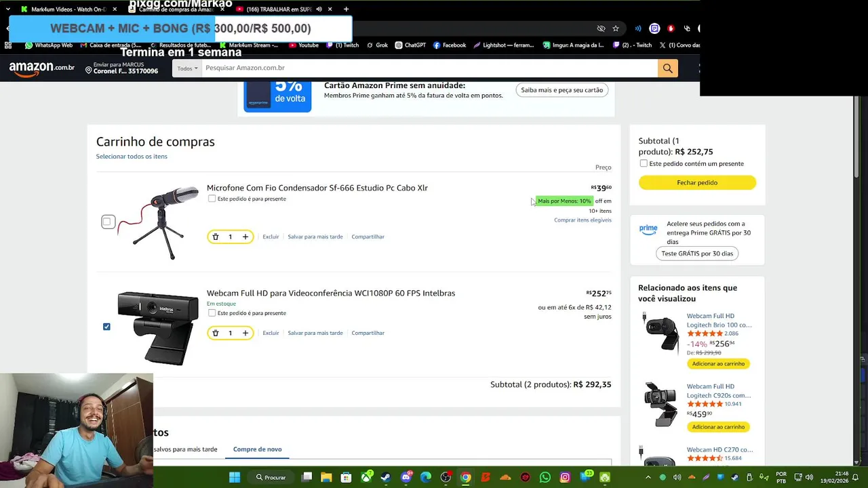
Task: Click the 'Pesquisar Amazon.com.br' search field
Action: (x=429, y=68)
